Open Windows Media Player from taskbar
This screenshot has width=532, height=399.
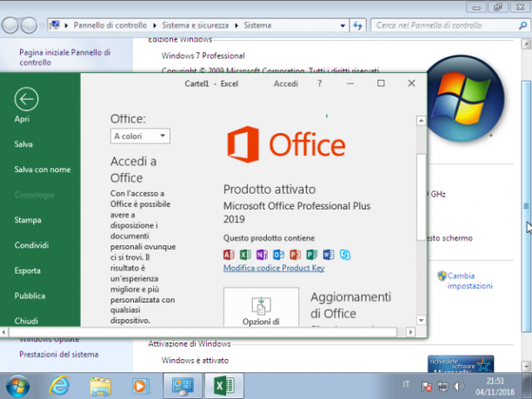141,387
